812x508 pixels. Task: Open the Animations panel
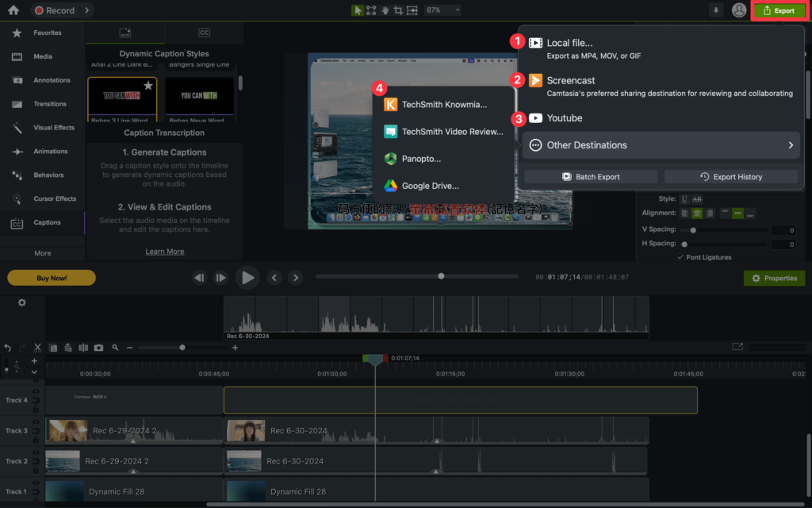(x=43, y=152)
